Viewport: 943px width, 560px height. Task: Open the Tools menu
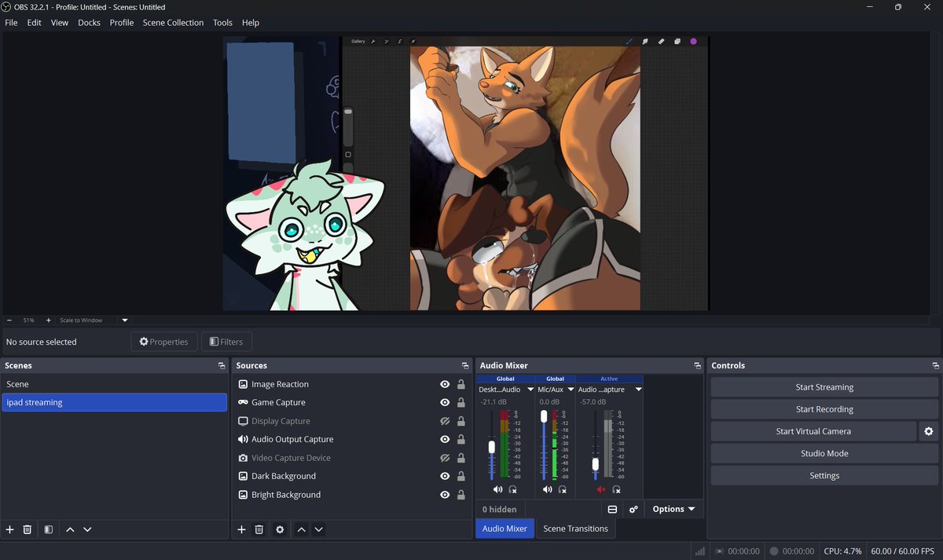[x=222, y=23]
